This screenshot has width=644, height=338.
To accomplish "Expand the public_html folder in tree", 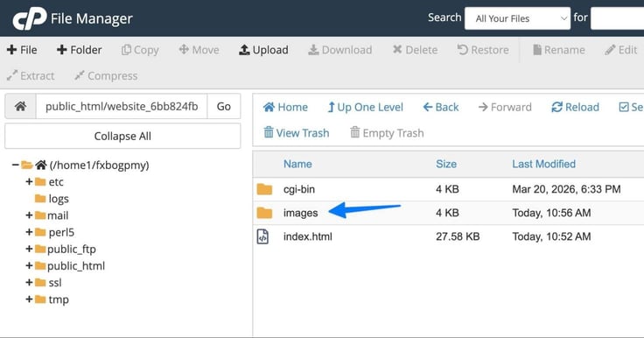I will tap(29, 266).
